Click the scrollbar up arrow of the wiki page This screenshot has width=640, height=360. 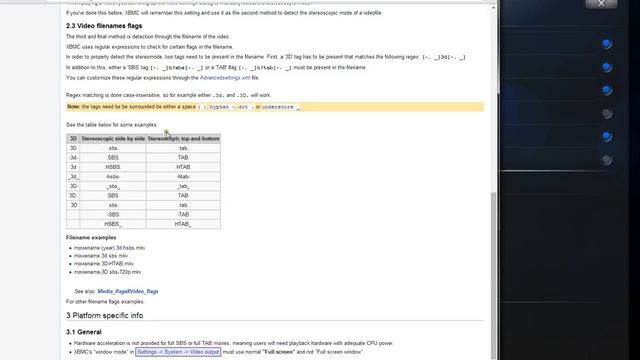(x=494, y=7)
